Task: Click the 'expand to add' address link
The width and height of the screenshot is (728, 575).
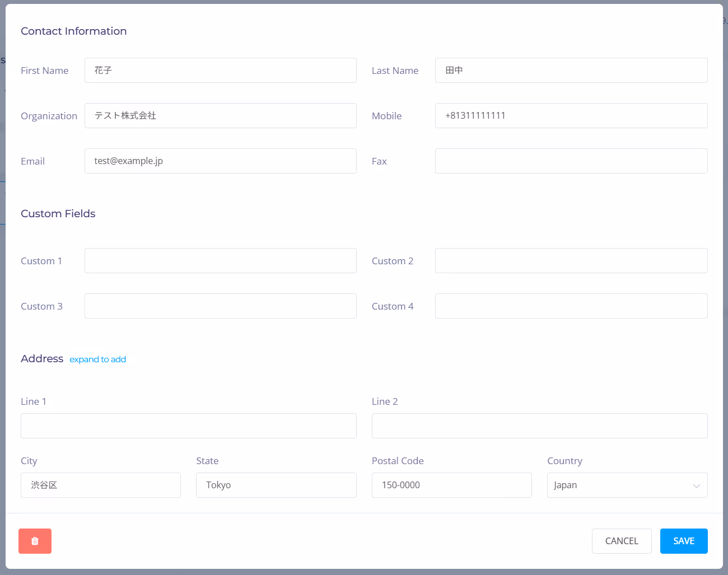Action: (97, 359)
